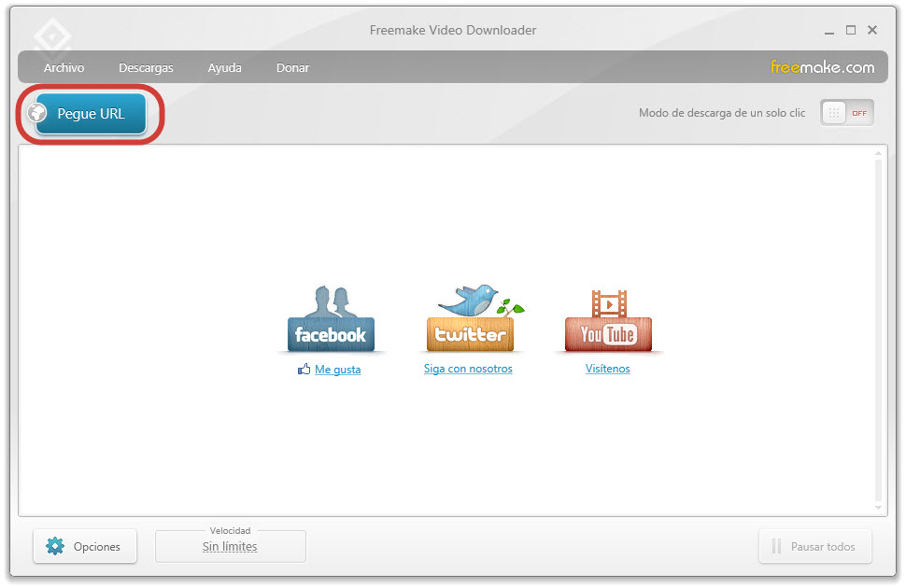
Task: Click the Pausar todos button
Action: tap(814, 546)
